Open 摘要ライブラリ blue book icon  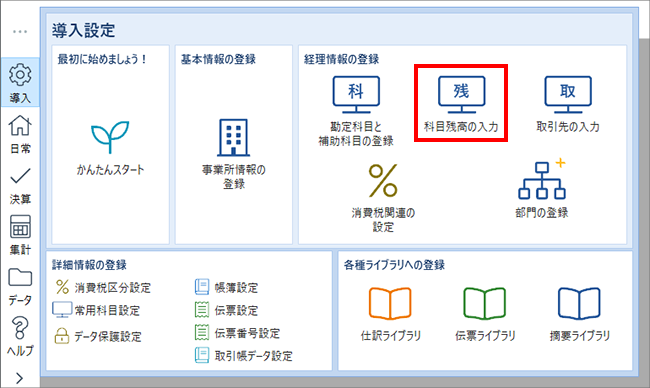579,304
